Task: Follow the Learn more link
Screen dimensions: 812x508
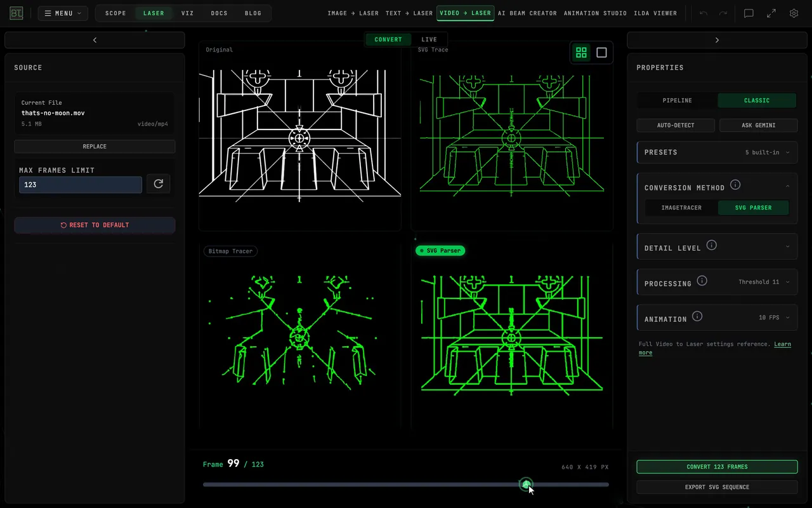Action: pyautogui.click(x=715, y=348)
